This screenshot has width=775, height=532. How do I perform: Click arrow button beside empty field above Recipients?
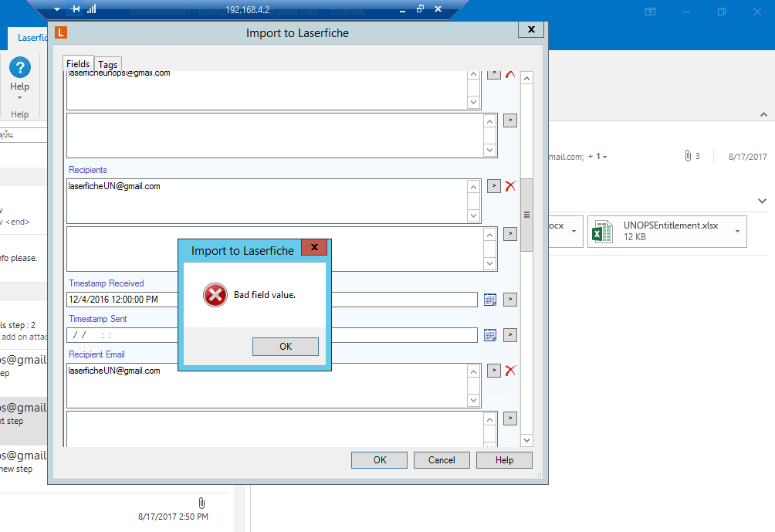[x=510, y=120]
